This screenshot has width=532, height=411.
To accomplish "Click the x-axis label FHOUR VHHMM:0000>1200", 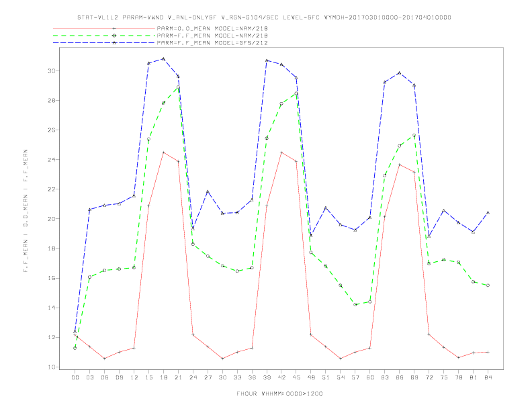I will pos(279,394).
